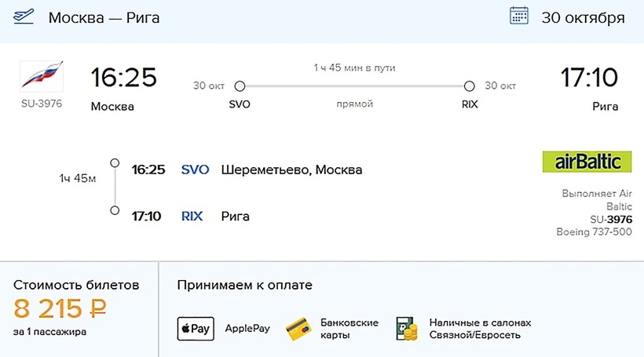
Task: Click the Boeing 737-500 aircraft label
Action: (594, 231)
